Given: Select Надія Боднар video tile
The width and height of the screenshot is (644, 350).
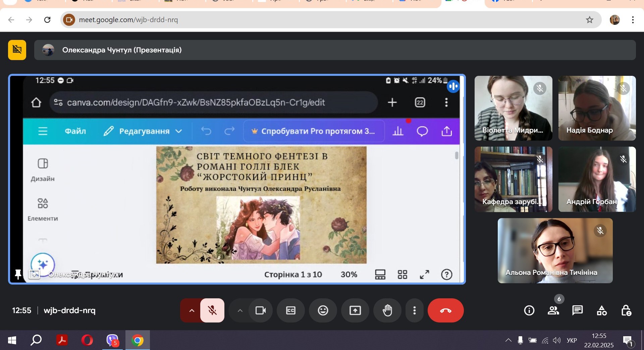Looking at the screenshot, I should click(597, 108).
